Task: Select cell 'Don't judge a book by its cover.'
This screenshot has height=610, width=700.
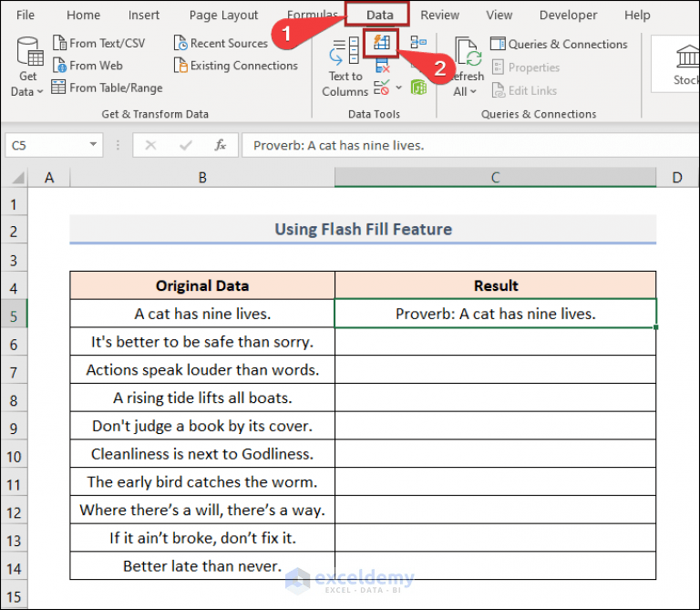Action: [x=202, y=426]
